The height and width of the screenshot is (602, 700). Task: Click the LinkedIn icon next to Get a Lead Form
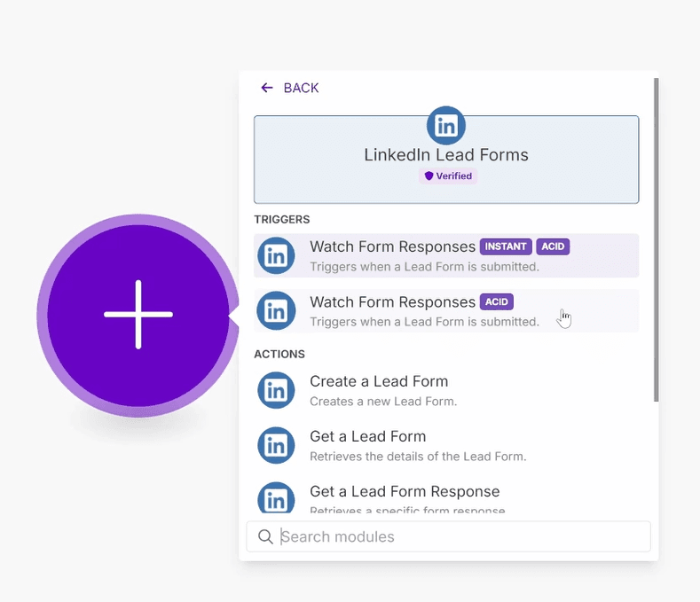click(276, 445)
